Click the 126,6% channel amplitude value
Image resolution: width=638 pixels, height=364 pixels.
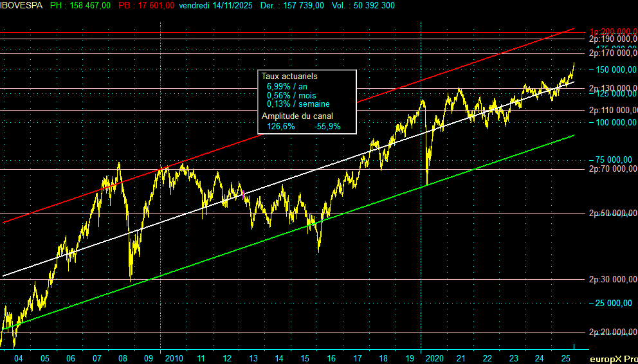click(x=280, y=127)
